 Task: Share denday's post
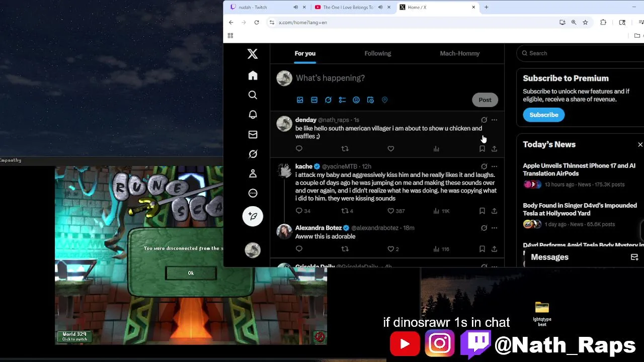(x=494, y=149)
